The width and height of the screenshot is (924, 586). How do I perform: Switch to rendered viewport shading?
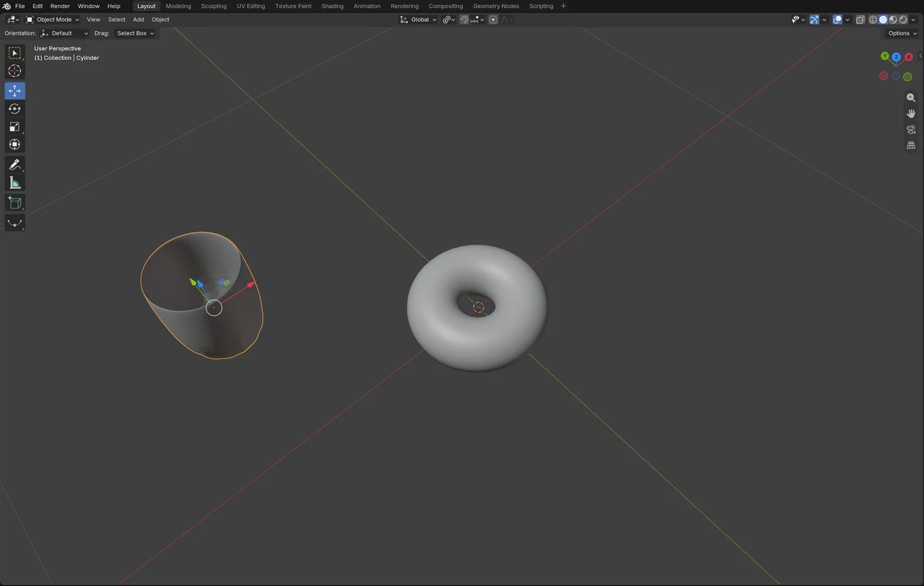coord(903,19)
